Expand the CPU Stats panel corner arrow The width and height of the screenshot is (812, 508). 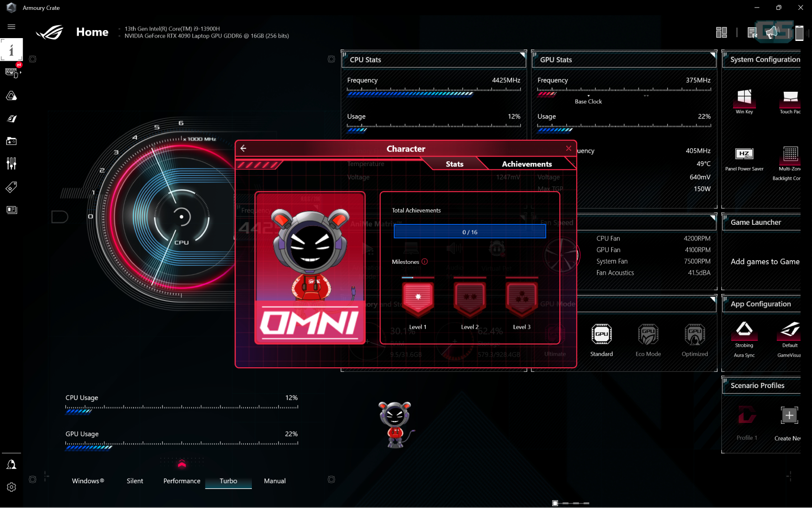pyautogui.click(x=522, y=55)
